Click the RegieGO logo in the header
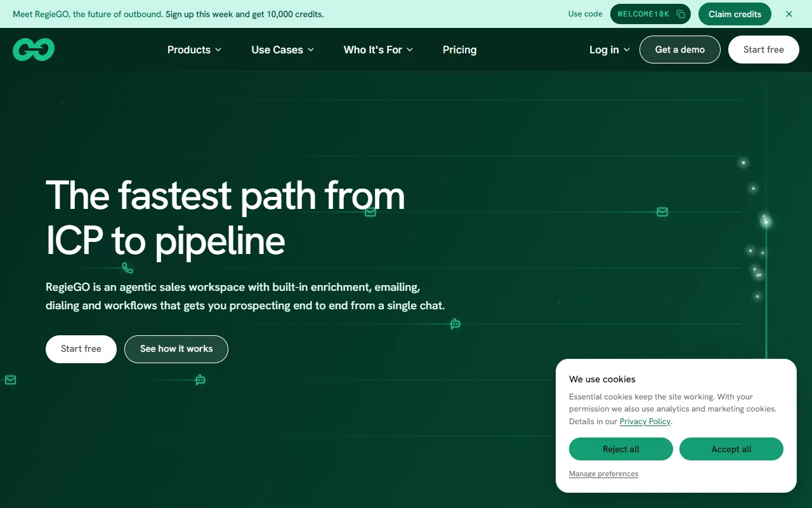812x508 pixels. click(34, 50)
